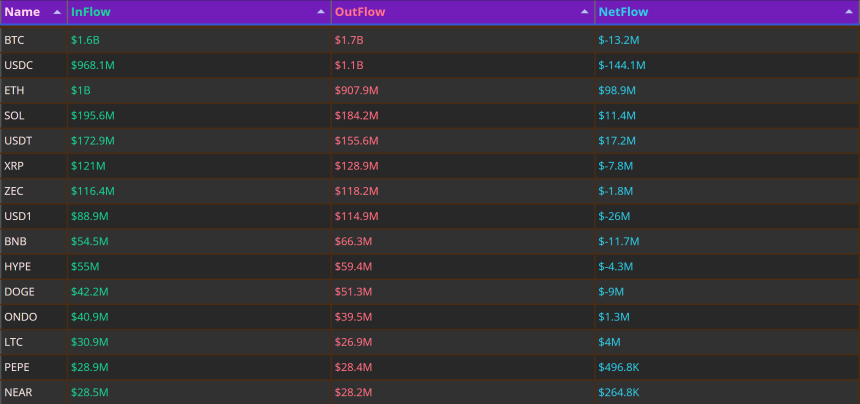Select the USDT row name

coord(18,141)
